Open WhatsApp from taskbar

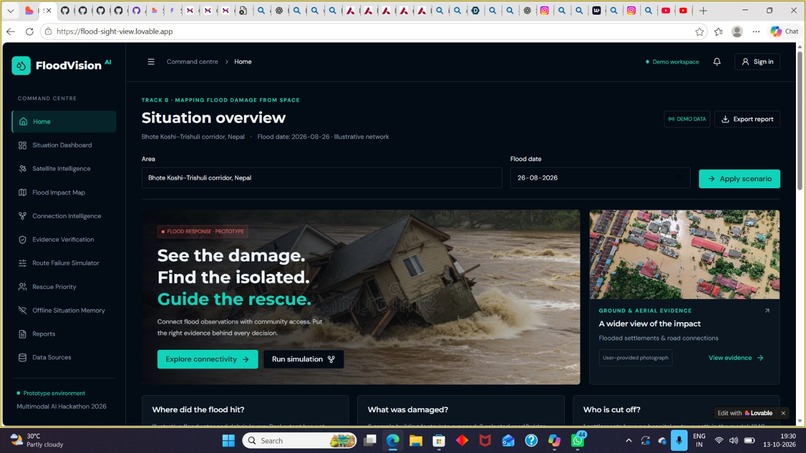578,441
